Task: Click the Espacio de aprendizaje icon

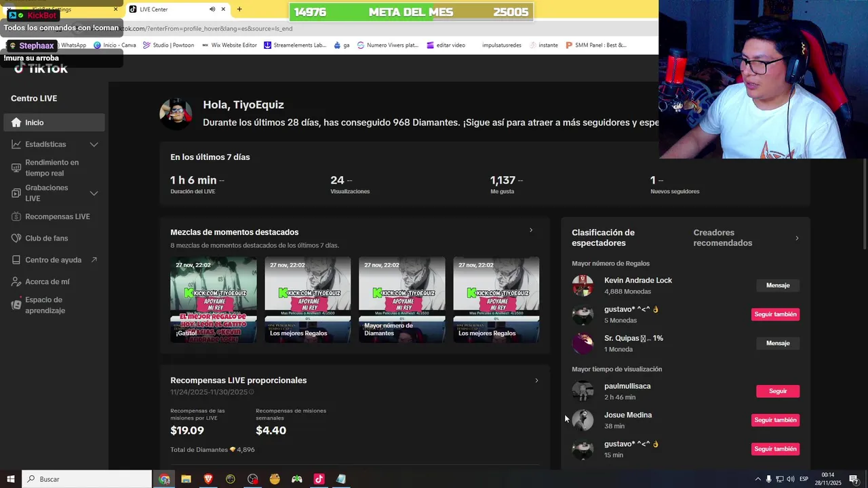Action: click(16, 305)
